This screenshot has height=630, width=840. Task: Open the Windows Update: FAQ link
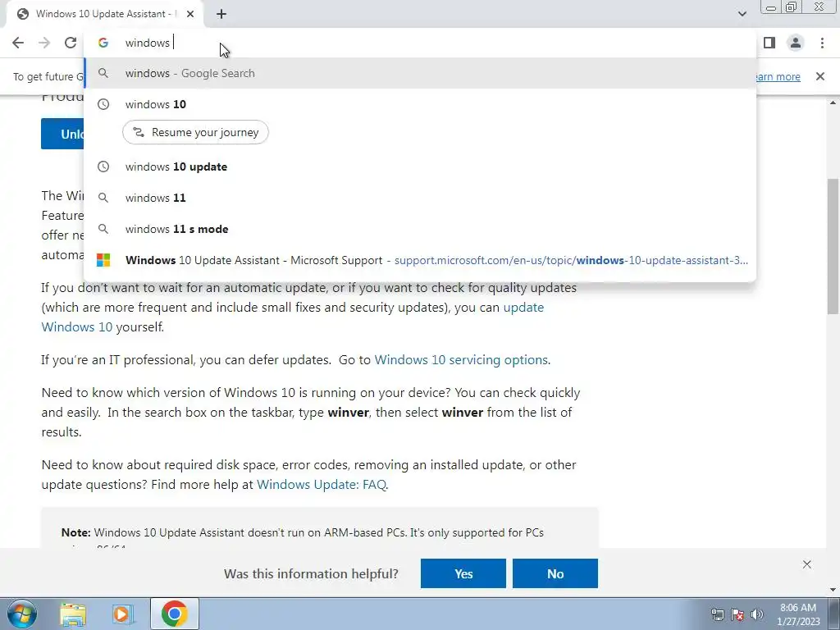(x=322, y=484)
